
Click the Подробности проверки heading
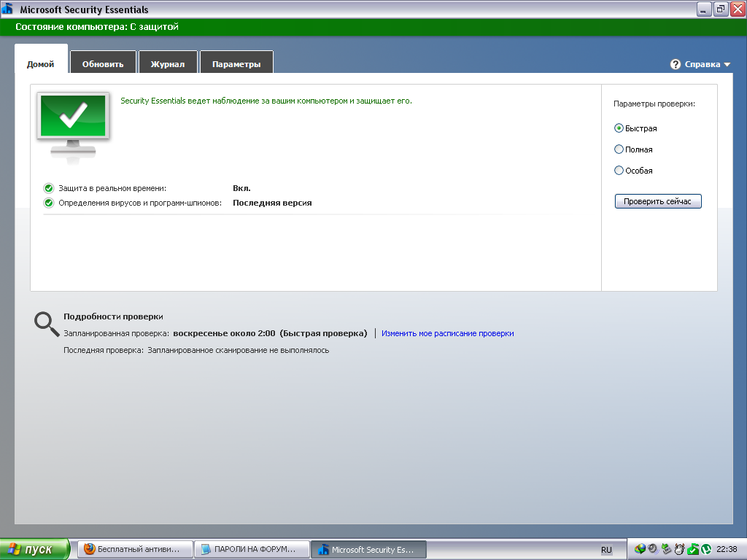(113, 316)
